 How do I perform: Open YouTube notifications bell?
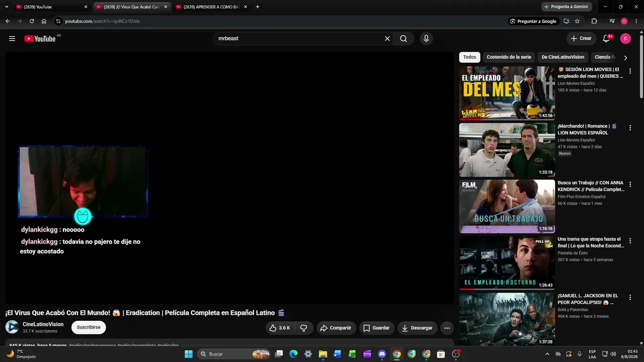click(x=606, y=39)
